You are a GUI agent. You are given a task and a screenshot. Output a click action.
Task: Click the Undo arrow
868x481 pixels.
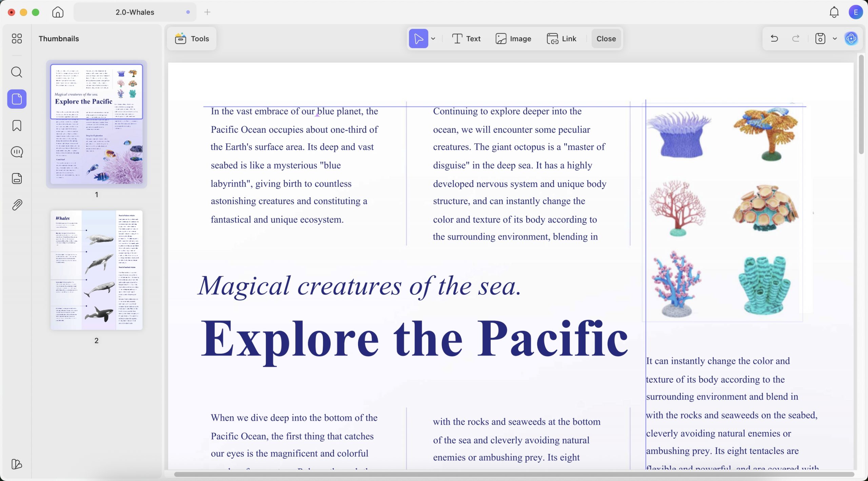pos(774,39)
